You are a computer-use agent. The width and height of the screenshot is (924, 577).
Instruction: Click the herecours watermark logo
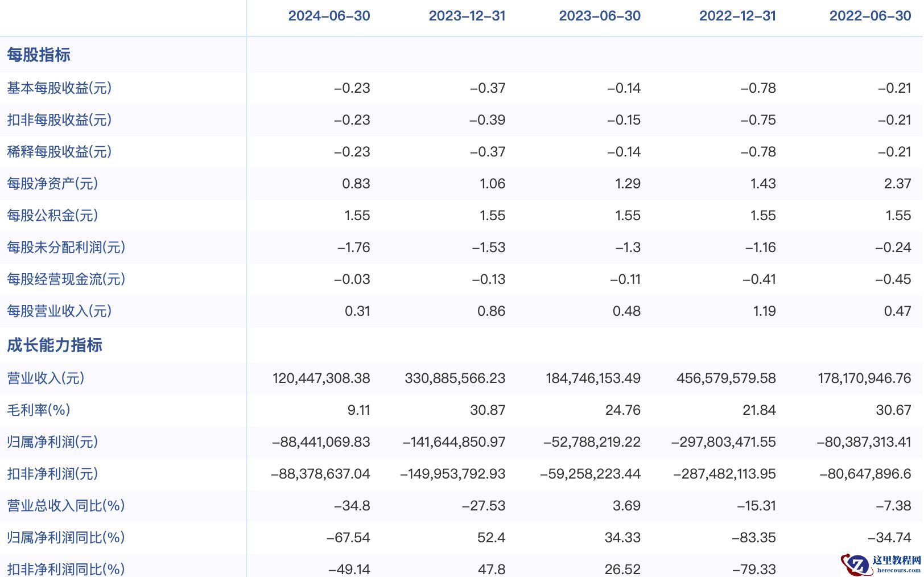pos(881,564)
